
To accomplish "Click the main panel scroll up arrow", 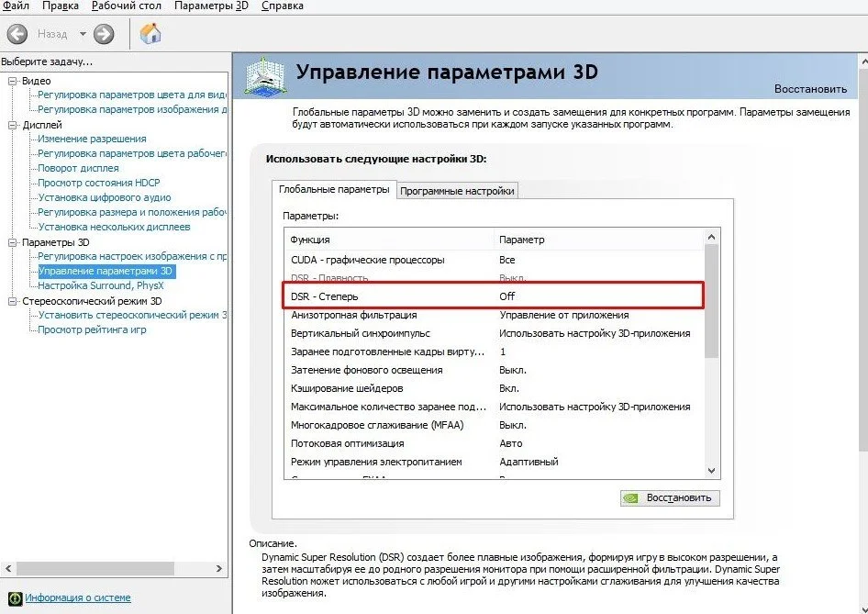I will (x=863, y=60).
